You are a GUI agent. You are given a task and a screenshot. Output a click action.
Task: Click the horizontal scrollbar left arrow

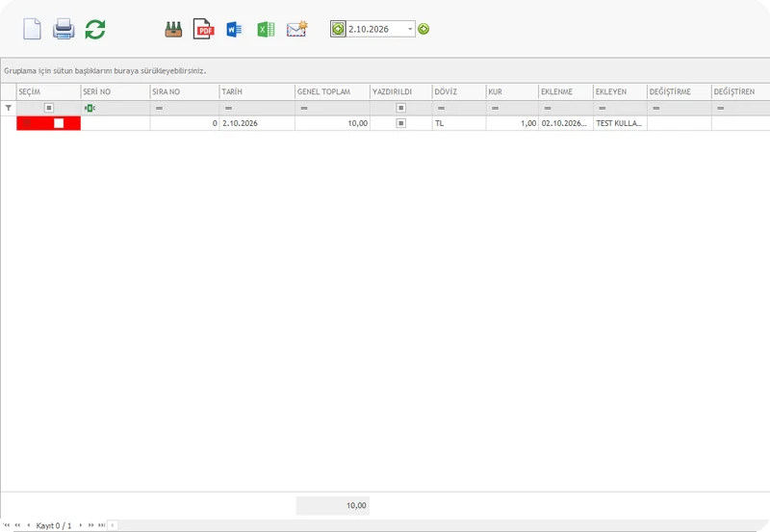(x=113, y=525)
